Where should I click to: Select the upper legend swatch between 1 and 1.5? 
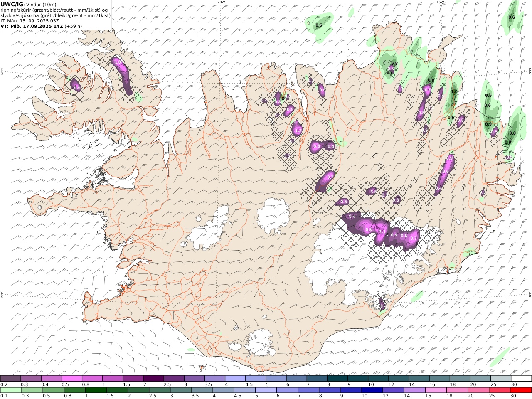113,378
